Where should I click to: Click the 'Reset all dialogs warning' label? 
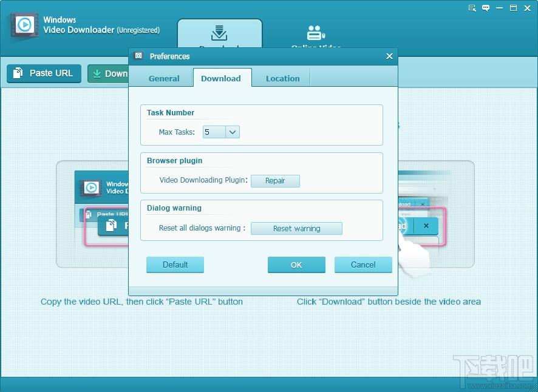202,228
